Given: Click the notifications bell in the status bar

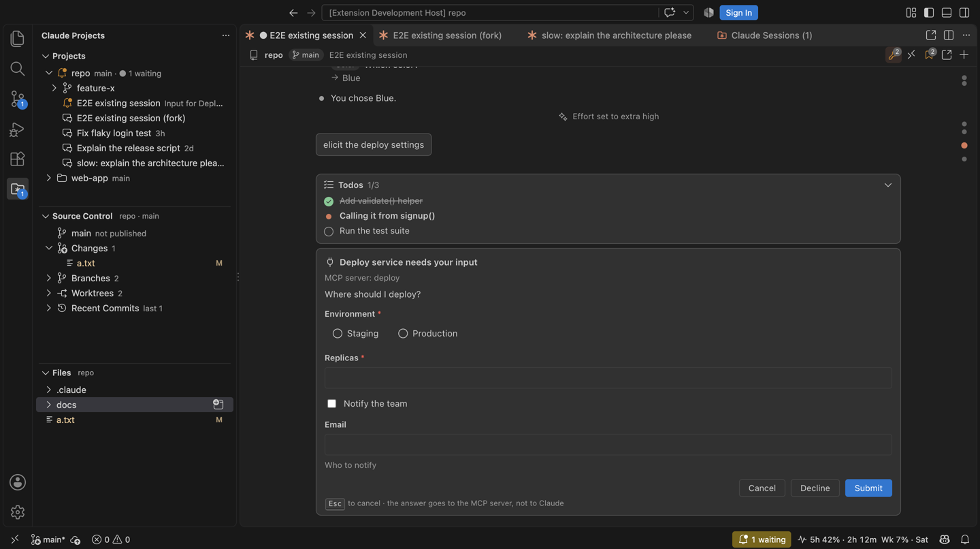Looking at the screenshot, I should click(965, 539).
